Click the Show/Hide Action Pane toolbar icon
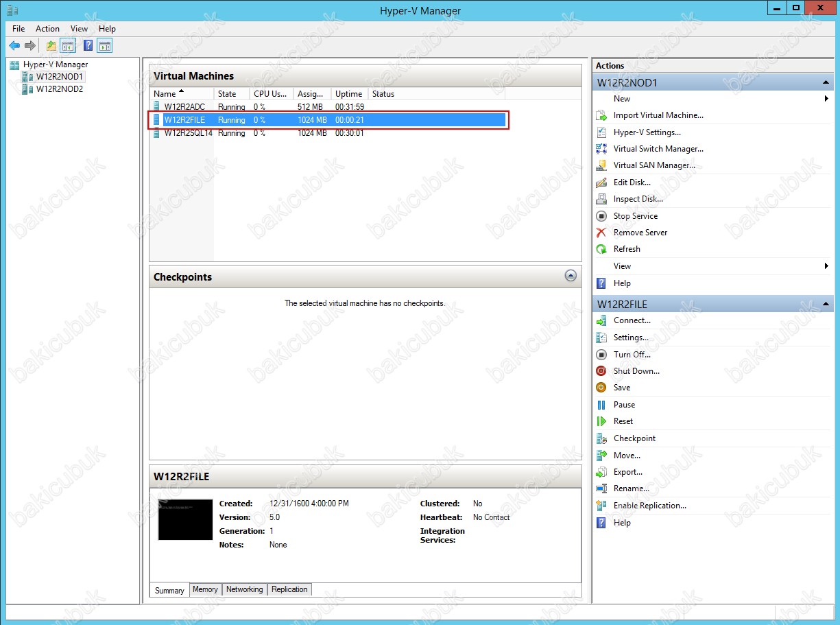Viewport: 840px width, 625px height. tap(104, 46)
